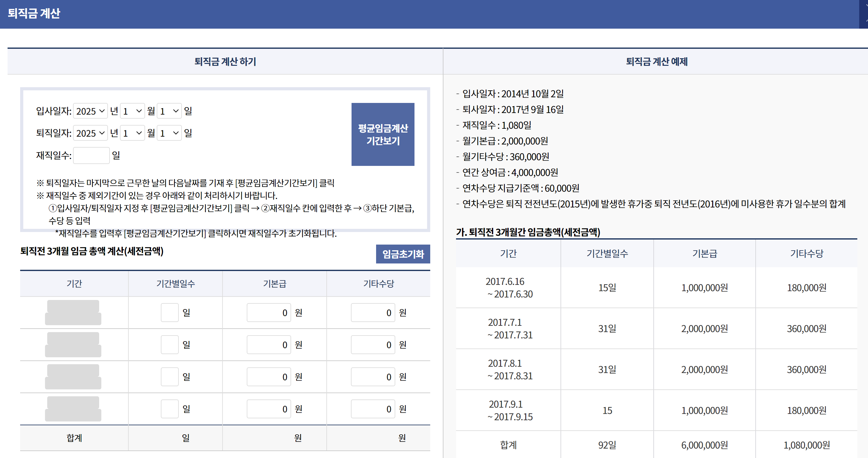Click heading 가. 퇴직전 3개월간 임금총액(세전금액)
Image resolution: width=868 pixels, height=458 pixels.
tap(528, 232)
